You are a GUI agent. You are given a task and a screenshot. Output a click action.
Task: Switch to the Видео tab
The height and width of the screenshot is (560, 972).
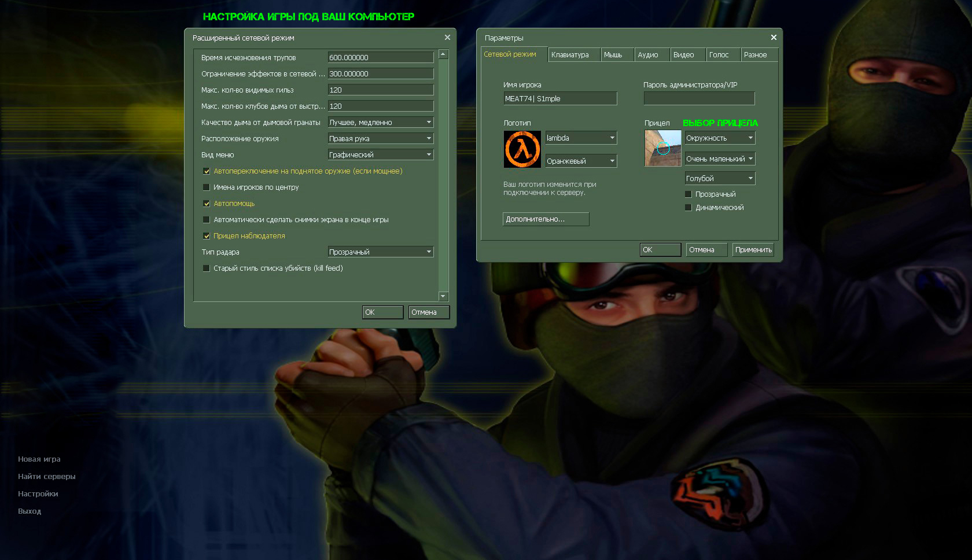tap(688, 55)
